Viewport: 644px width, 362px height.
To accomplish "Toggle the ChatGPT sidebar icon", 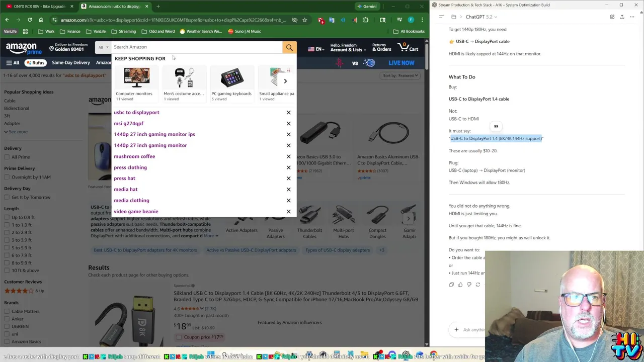I will pyautogui.click(x=441, y=17).
